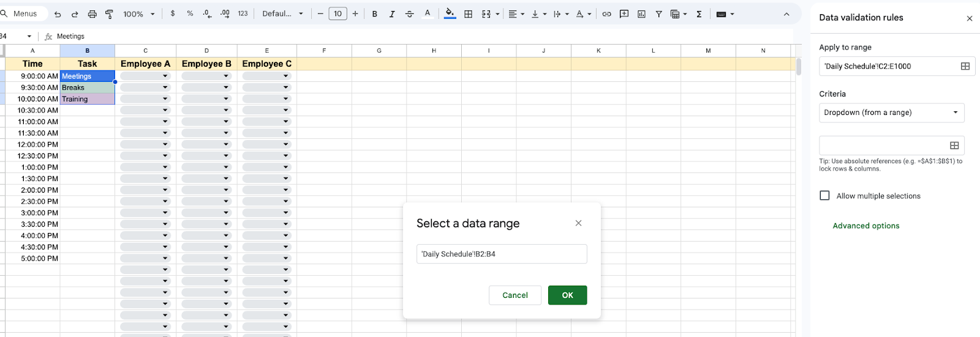This screenshot has height=337, width=980.
Task: Click the font size field showing 10
Action: (337, 13)
